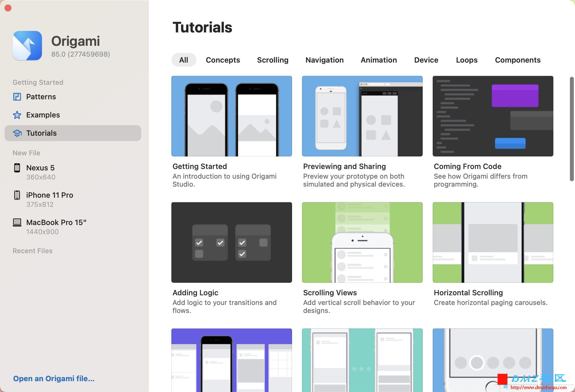The height and width of the screenshot is (392, 575).
Task: Open the purple tutorial thumbnail in bottom row
Action: click(232, 360)
